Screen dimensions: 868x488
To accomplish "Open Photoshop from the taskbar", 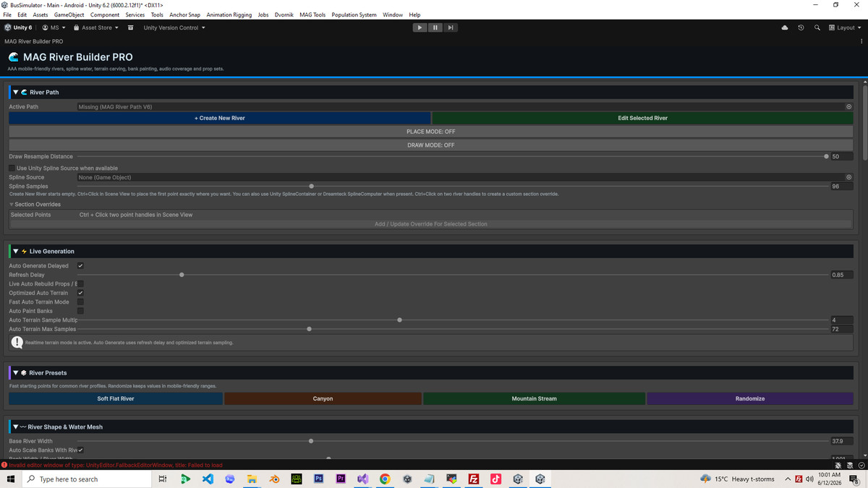I will (x=318, y=479).
